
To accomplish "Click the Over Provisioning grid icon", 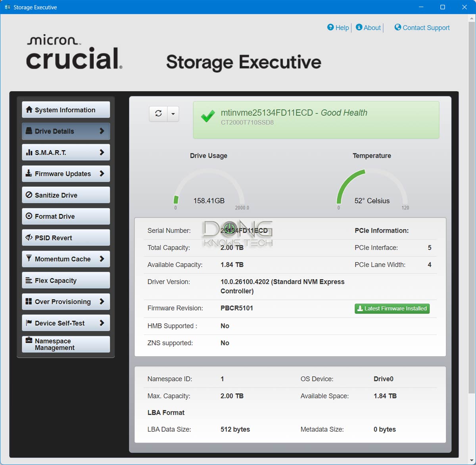I will point(29,302).
